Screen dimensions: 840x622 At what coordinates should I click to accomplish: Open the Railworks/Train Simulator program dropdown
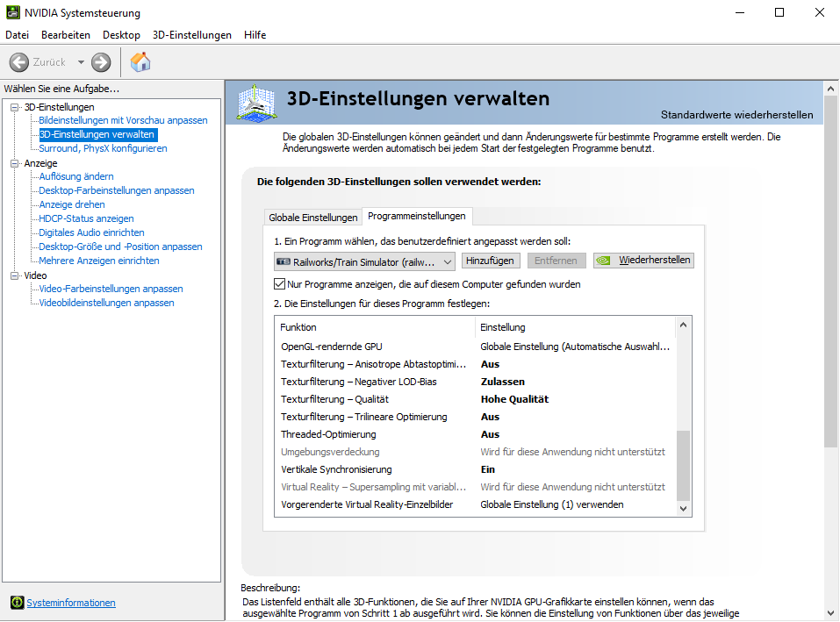click(364, 261)
